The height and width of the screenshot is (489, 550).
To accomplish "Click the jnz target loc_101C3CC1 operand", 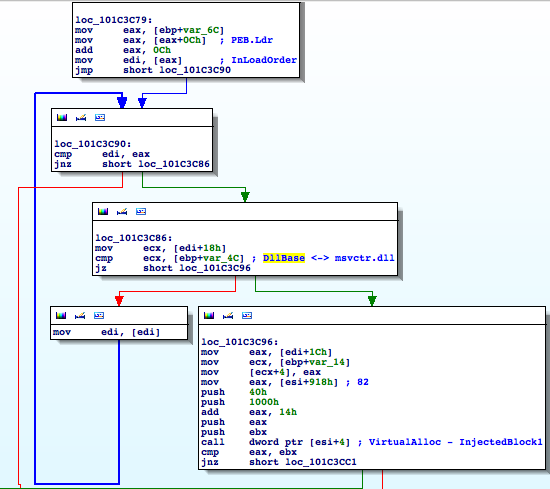I will (321, 462).
